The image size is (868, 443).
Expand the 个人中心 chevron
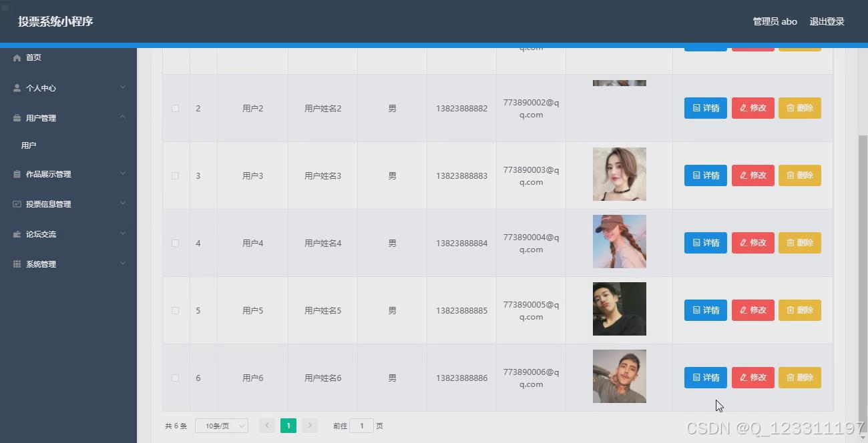click(x=123, y=87)
